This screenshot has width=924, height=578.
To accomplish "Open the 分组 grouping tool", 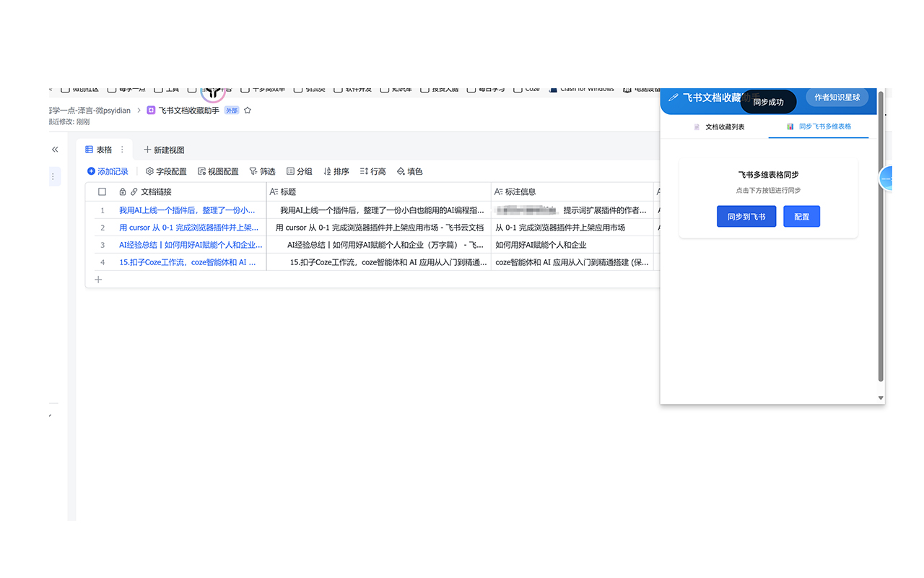I will click(300, 171).
